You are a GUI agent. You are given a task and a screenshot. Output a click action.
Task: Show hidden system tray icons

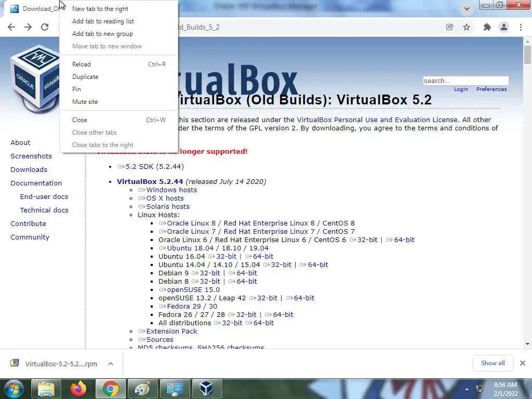tap(467, 389)
